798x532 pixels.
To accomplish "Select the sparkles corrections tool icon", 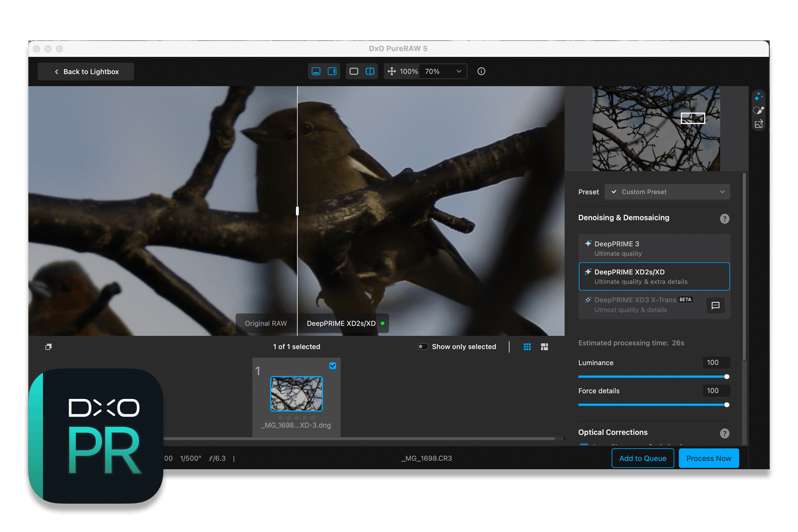I will click(x=759, y=97).
